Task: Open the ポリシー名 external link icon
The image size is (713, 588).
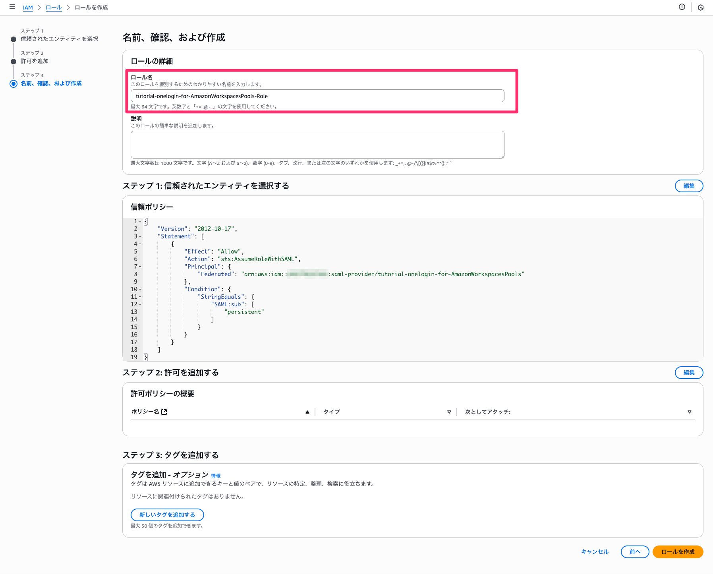Action: pyautogui.click(x=164, y=412)
